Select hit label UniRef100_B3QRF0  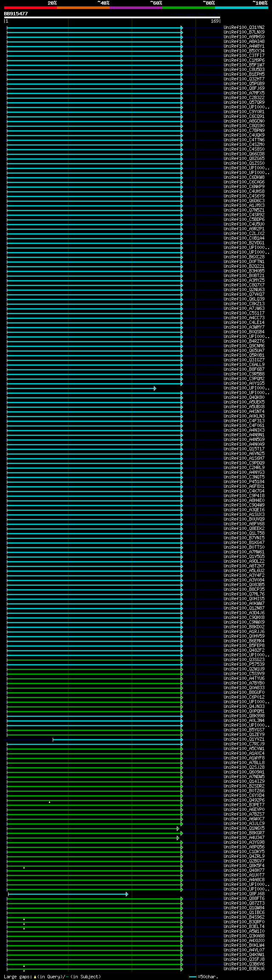tap(244, 922)
